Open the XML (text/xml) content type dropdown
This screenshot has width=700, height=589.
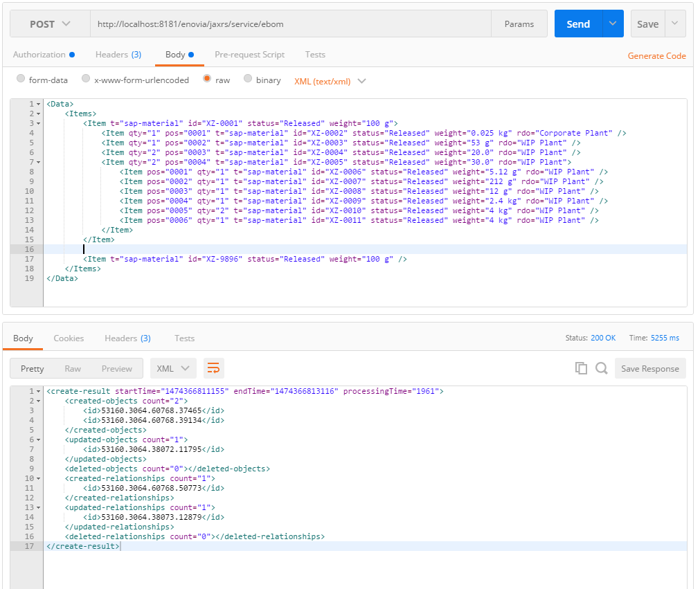click(330, 81)
